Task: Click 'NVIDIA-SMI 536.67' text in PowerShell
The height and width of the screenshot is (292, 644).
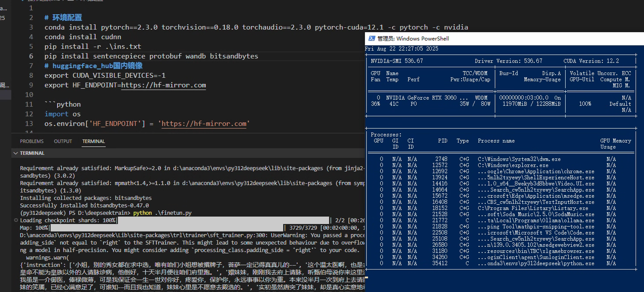Action: tap(397, 61)
